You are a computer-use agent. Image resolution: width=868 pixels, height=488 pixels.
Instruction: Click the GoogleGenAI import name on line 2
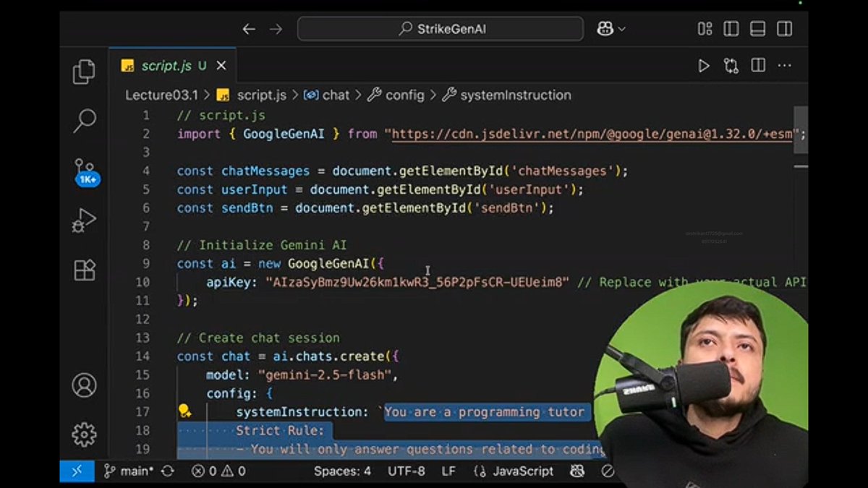pos(284,134)
